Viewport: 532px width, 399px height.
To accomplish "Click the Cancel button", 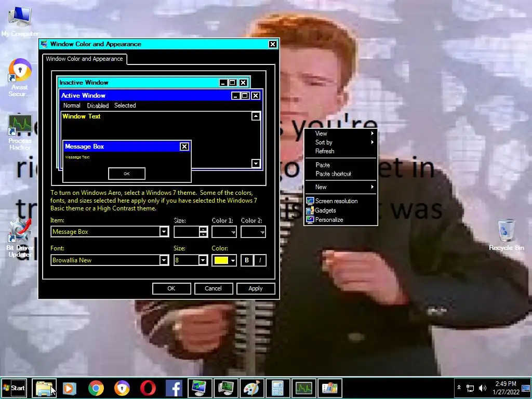I will tap(214, 288).
